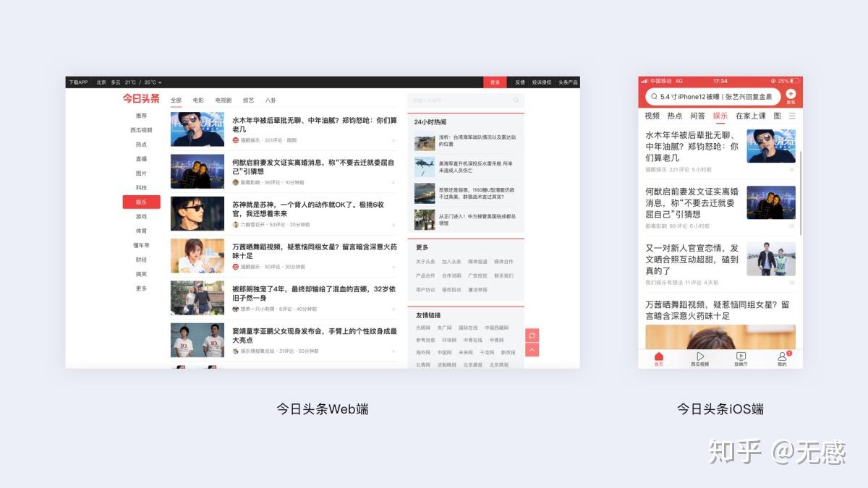
Task: Open 财经 in web left sidebar
Action: pos(141,260)
